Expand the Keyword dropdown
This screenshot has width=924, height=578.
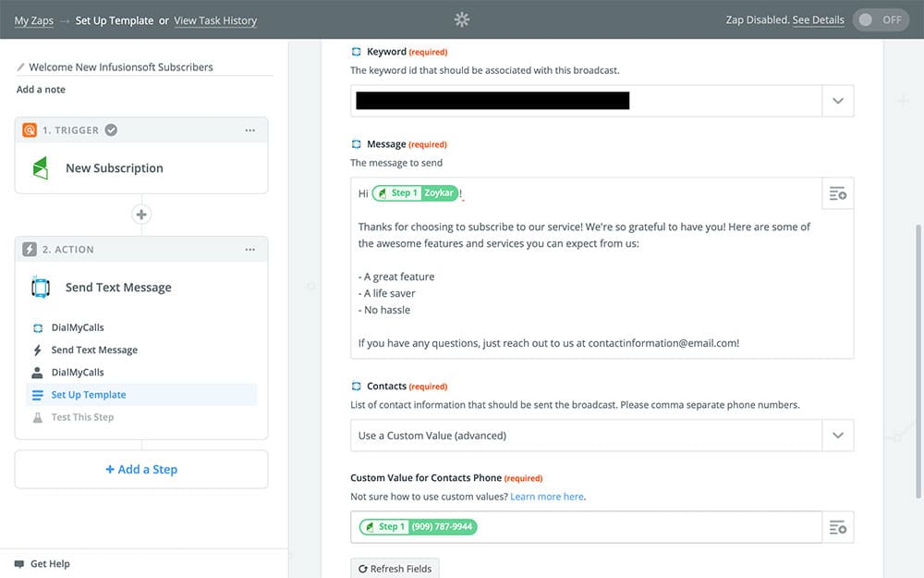click(x=837, y=101)
